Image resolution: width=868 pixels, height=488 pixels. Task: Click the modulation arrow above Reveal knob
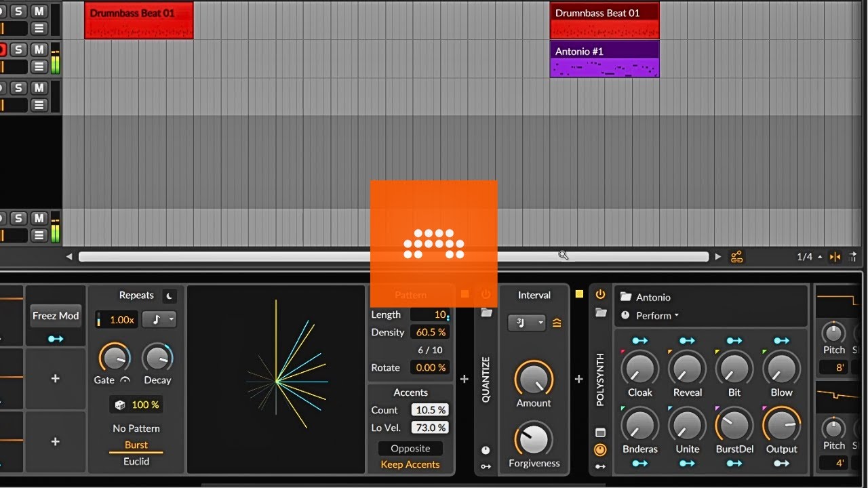click(687, 340)
